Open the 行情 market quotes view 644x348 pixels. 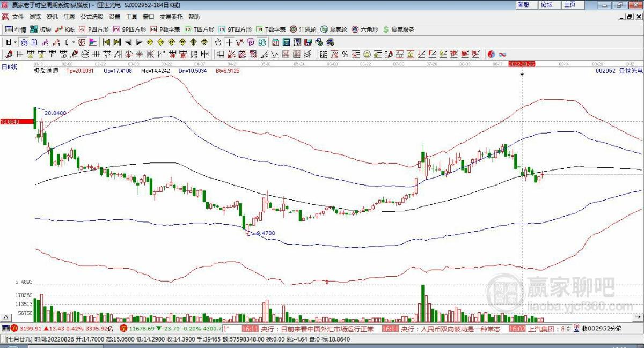coord(16,29)
